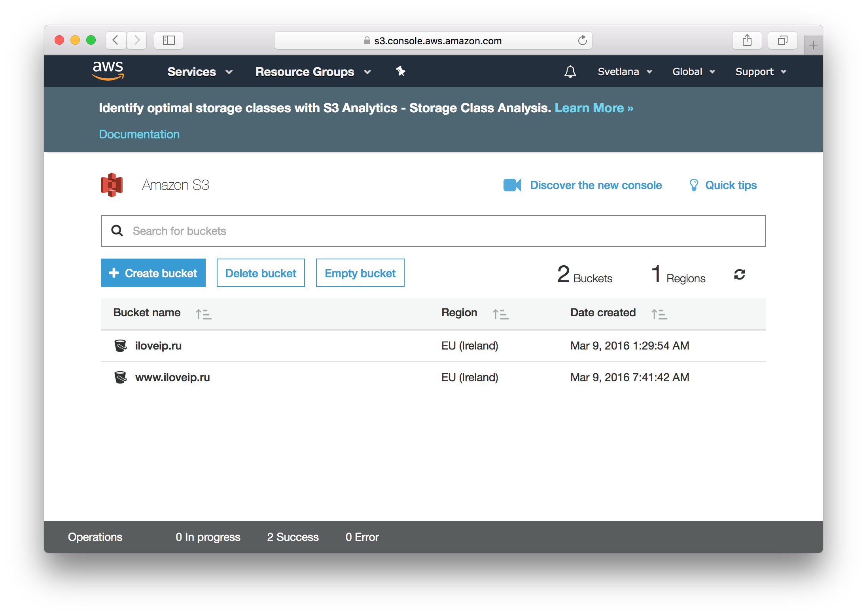867x616 pixels.
Task: Open the Support dropdown
Action: tap(761, 72)
